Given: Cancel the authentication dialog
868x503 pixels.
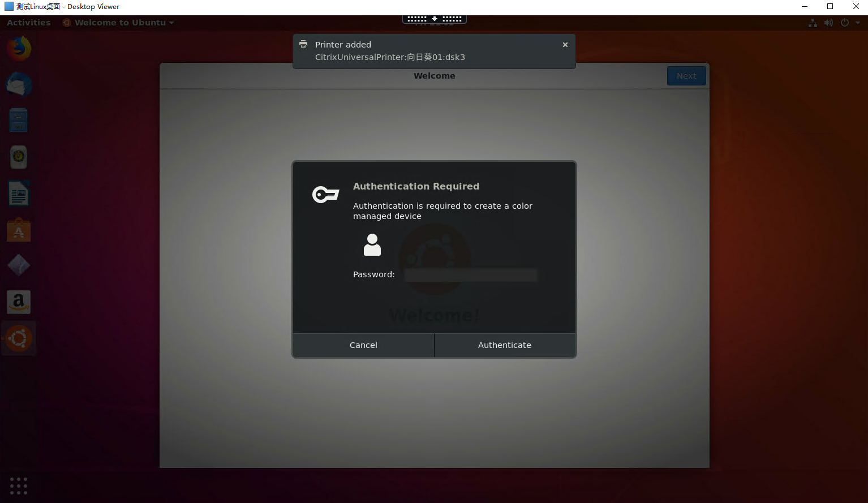Looking at the screenshot, I should [363, 345].
